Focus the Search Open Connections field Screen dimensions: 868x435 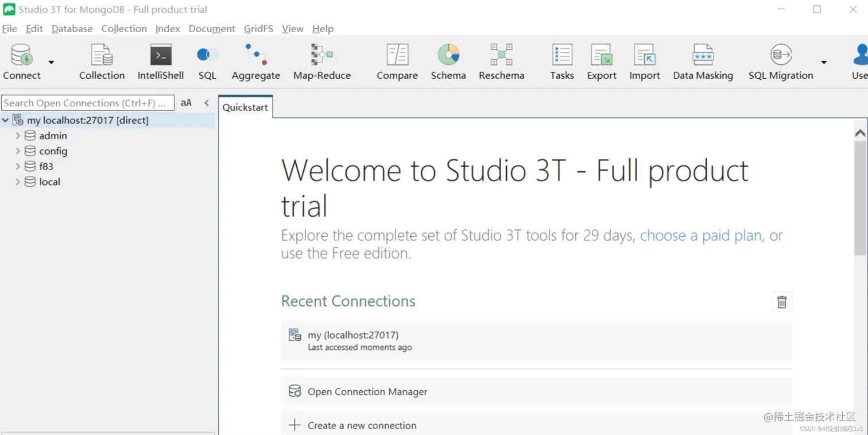[88, 103]
